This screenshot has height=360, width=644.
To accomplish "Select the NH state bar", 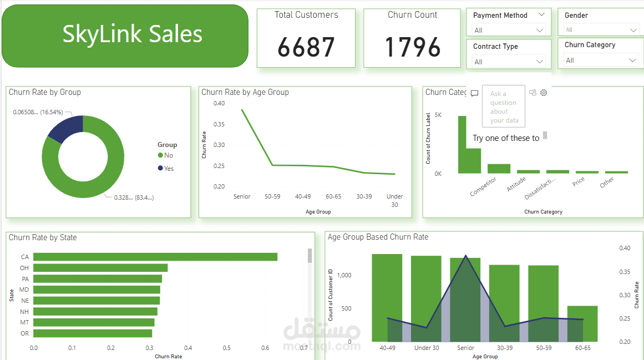I will tap(95, 312).
